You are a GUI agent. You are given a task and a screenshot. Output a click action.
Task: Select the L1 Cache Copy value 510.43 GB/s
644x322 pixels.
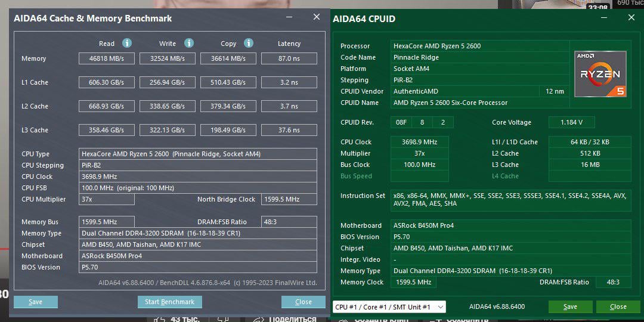(x=228, y=82)
